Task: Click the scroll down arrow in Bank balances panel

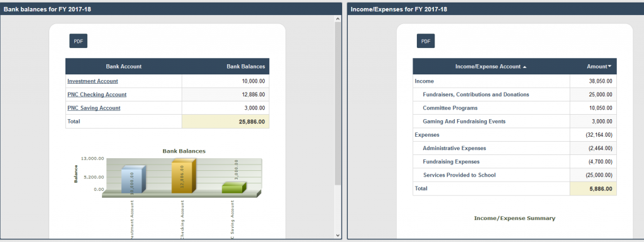Action: click(338, 236)
